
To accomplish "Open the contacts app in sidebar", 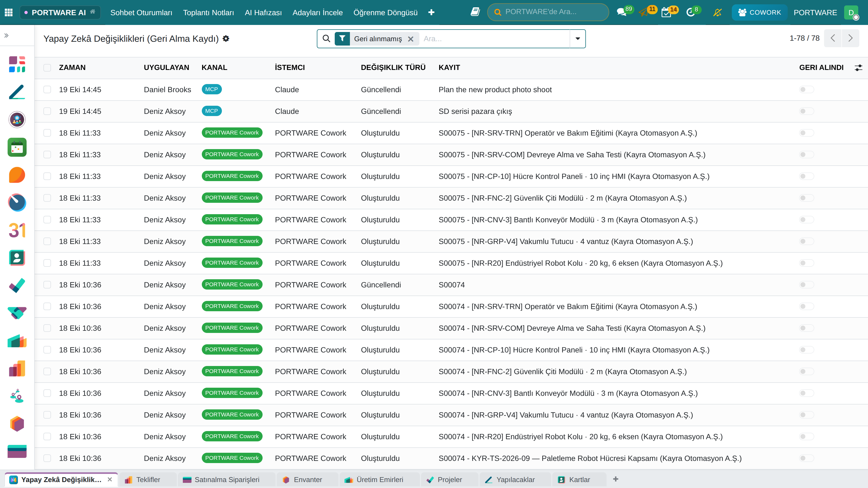I will coord(17,258).
